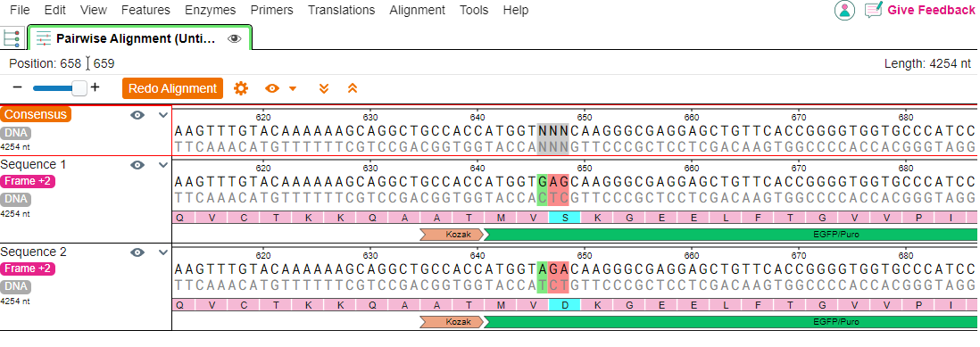The height and width of the screenshot is (347, 980).
Task: Click the Give Feedback link
Action: pyautogui.click(x=931, y=10)
